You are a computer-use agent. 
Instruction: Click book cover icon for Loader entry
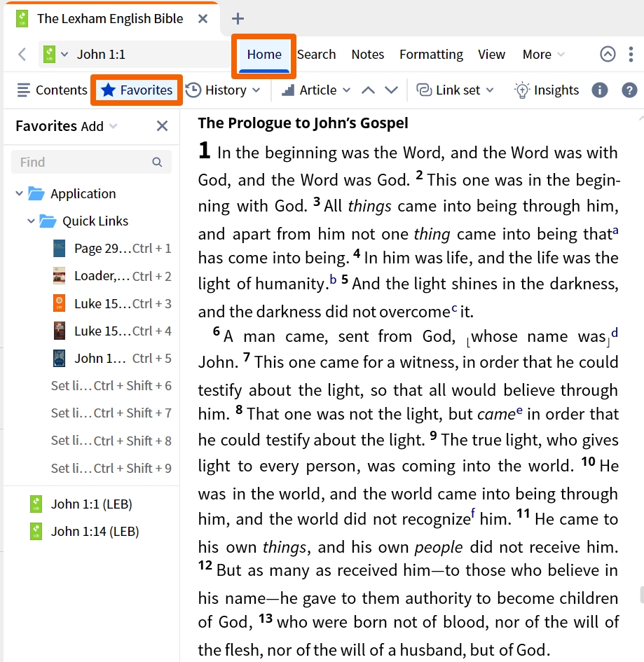point(59,276)
